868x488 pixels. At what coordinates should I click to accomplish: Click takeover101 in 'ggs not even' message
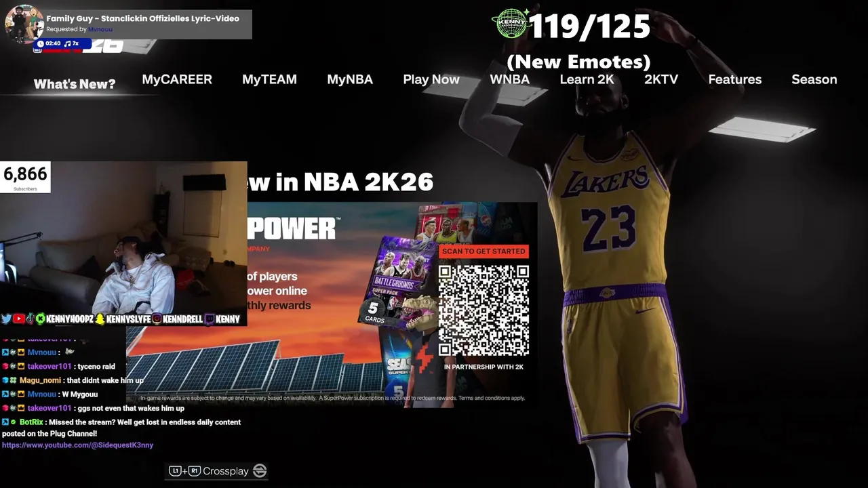pyautogui.click(x=50, y=408)
